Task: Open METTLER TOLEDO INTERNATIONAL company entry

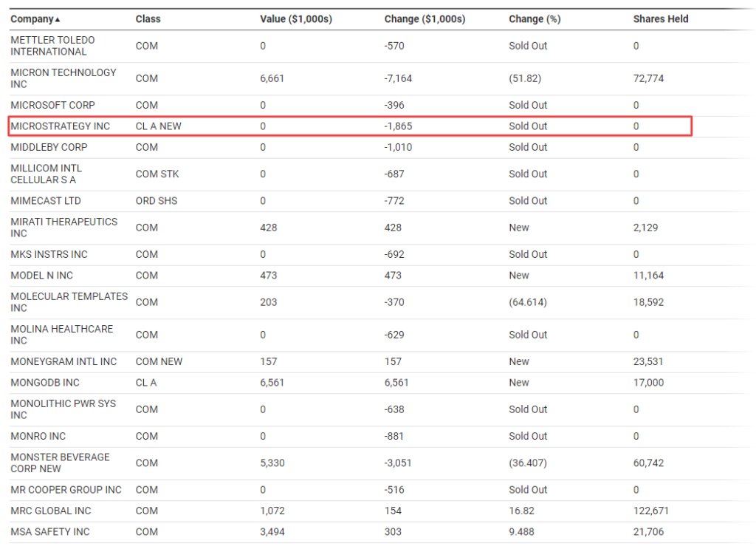Action: pyautogui.click(x=53, y=46)
